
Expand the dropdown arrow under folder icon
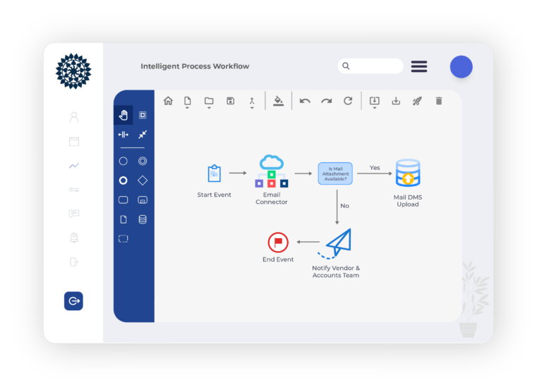(x=209, y=108)
